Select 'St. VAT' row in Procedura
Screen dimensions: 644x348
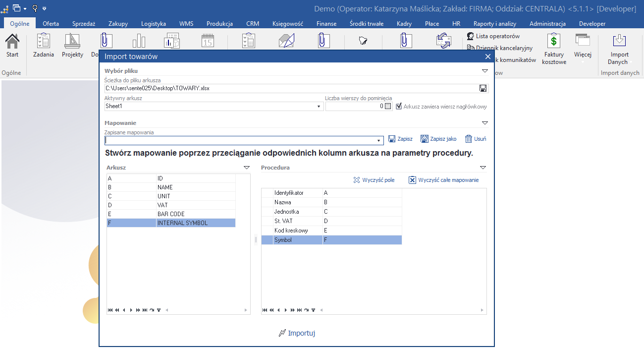(332, 221)
